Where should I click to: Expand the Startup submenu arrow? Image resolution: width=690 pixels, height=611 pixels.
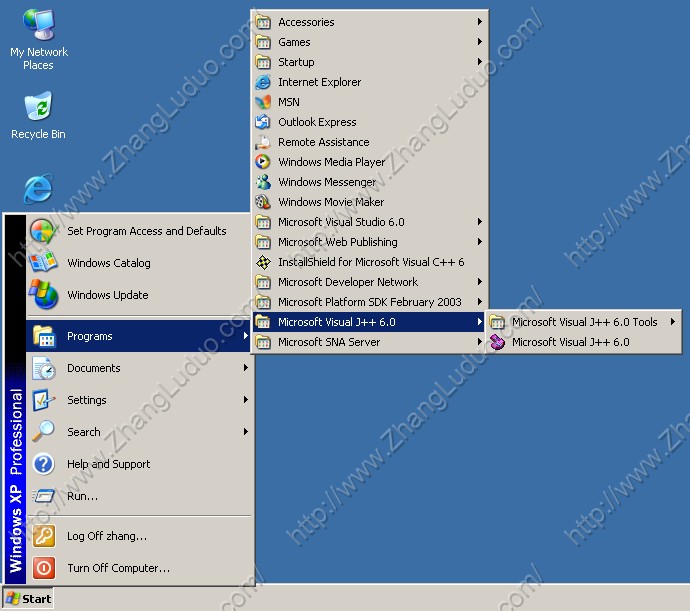point(480,62)
